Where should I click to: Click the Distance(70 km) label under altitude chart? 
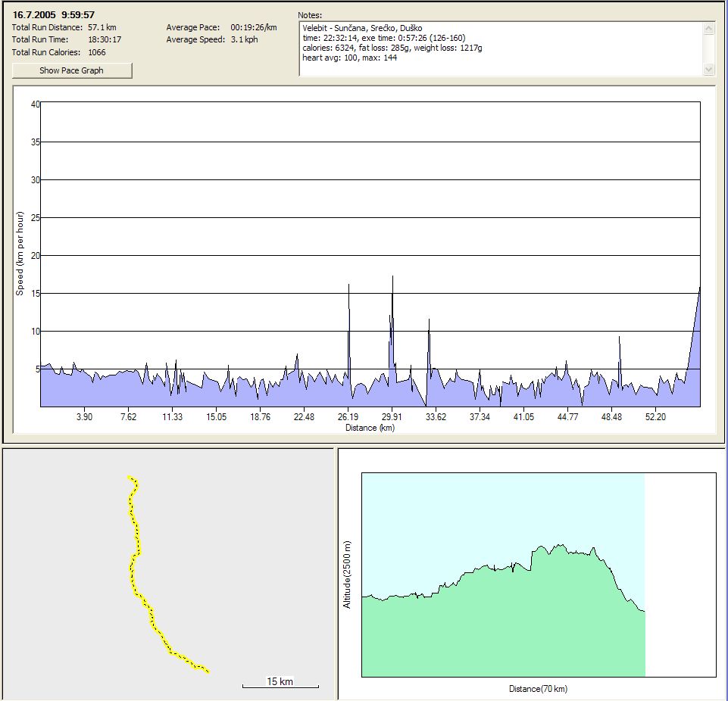tap(539, 689)
